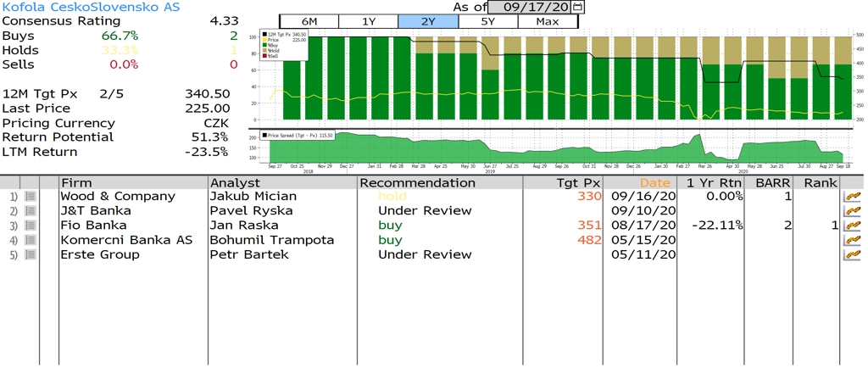The image size is (868, 368).
Task: Open the Erste Group row detail icon
Action: click(31, 254)
